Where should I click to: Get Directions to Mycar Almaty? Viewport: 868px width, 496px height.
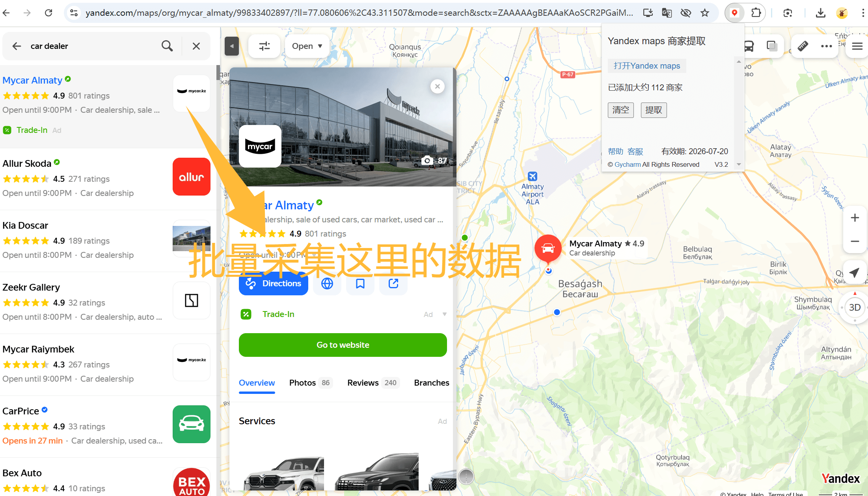[x=274, y=283]
